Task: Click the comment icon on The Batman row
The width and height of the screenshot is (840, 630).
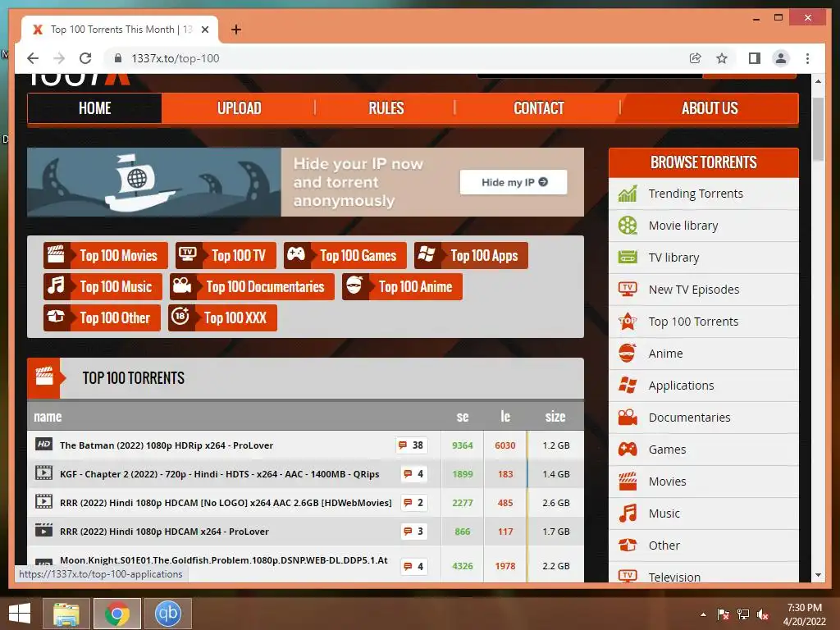Action: [x=402, y=445]
